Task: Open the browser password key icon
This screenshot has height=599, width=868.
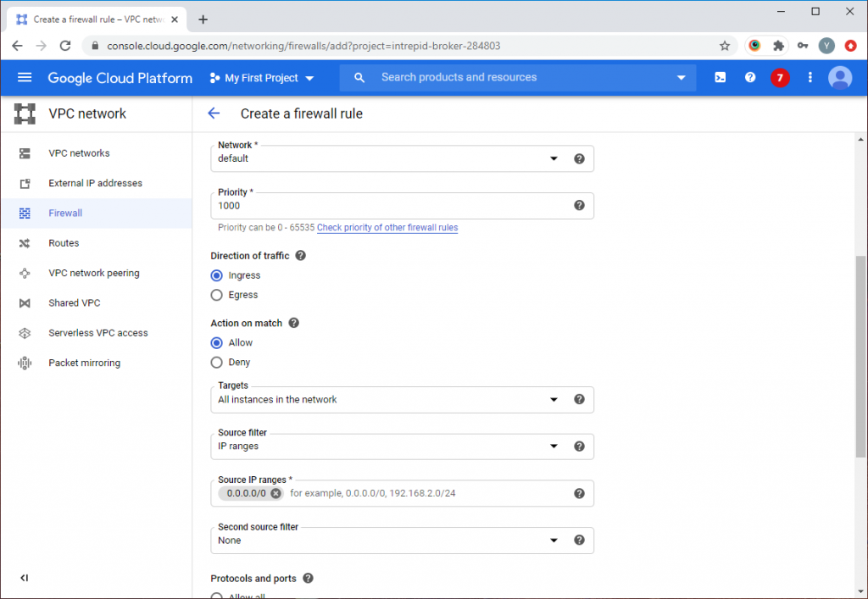Action: [x=803, y=46]
